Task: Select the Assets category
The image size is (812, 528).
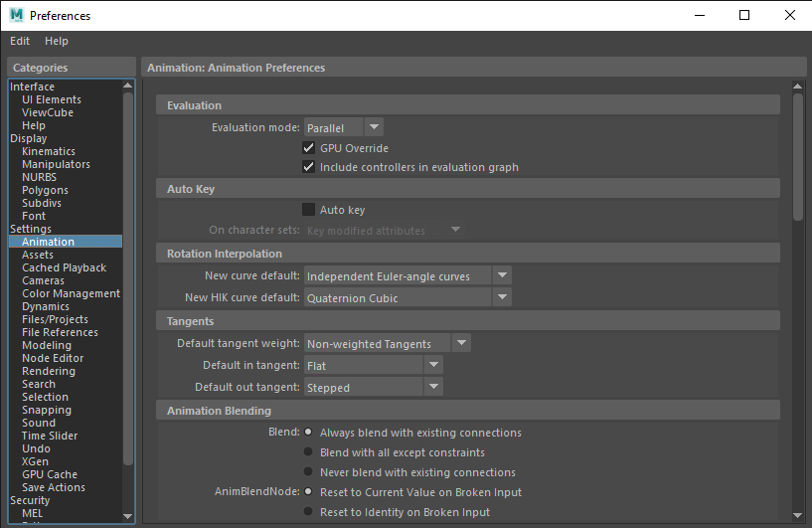Action: pos(38,255)
